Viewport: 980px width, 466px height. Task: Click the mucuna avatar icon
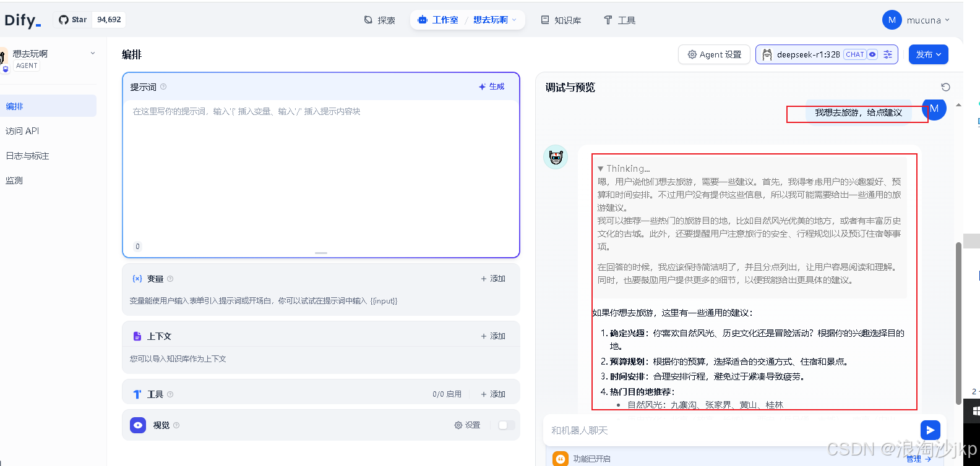(892, 20)
